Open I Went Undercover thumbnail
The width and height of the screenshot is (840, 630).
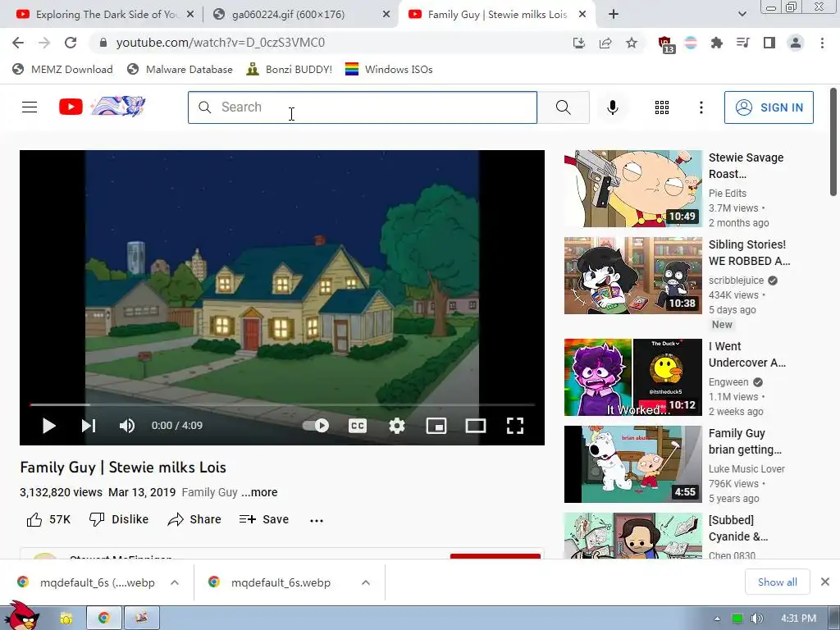click(632, 377)
